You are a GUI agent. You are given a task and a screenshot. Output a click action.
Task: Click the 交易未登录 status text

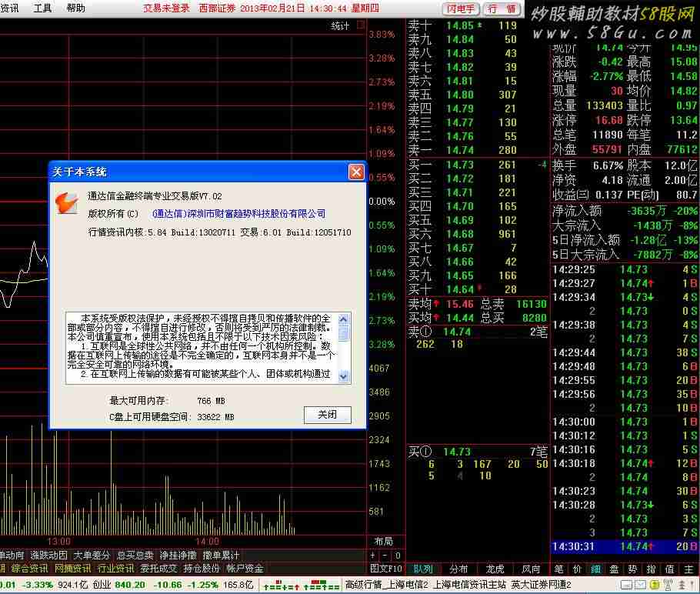pyautogui.click(x=166, y=8)
